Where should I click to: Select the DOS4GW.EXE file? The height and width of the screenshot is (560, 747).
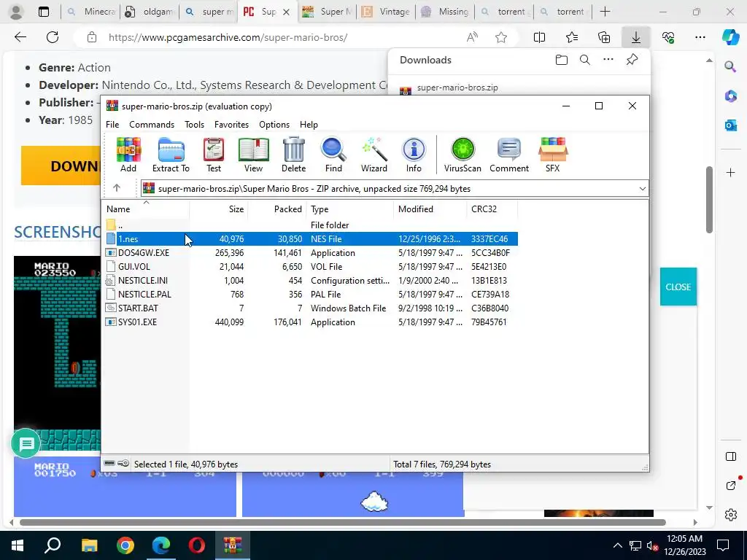point(311,252)
